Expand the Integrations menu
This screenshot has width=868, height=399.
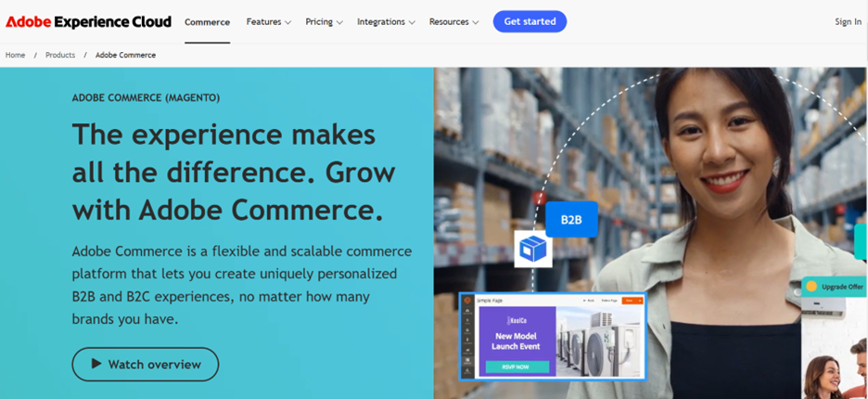click(x=386, y=21)
